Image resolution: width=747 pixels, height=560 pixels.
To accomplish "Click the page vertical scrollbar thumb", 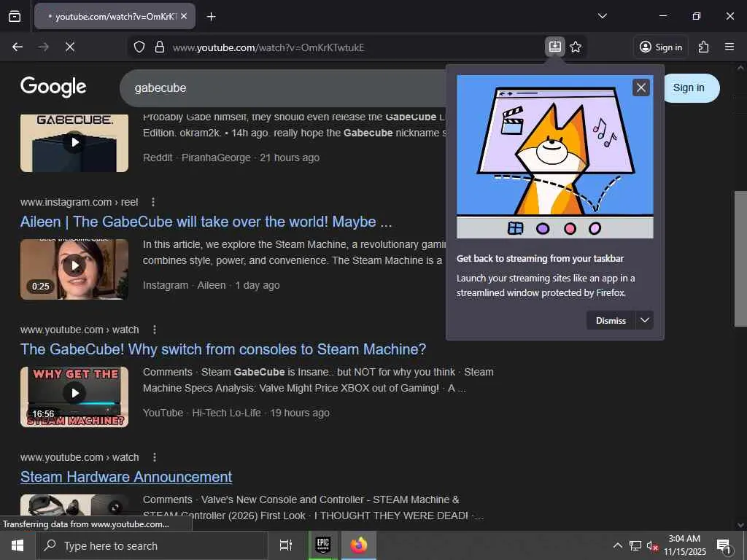I will tap(740, 259).
